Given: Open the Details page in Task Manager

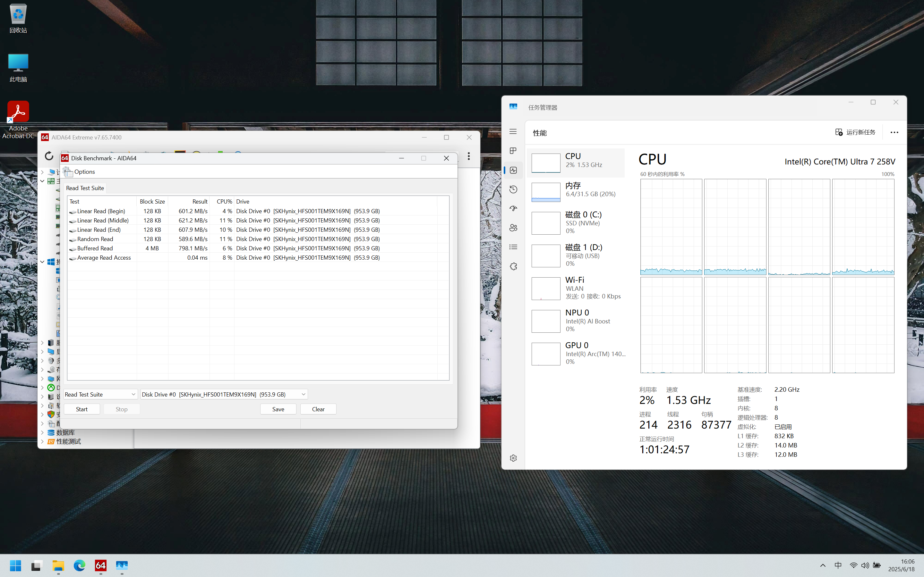Looking at the screenshot, I should coord(513,247).
